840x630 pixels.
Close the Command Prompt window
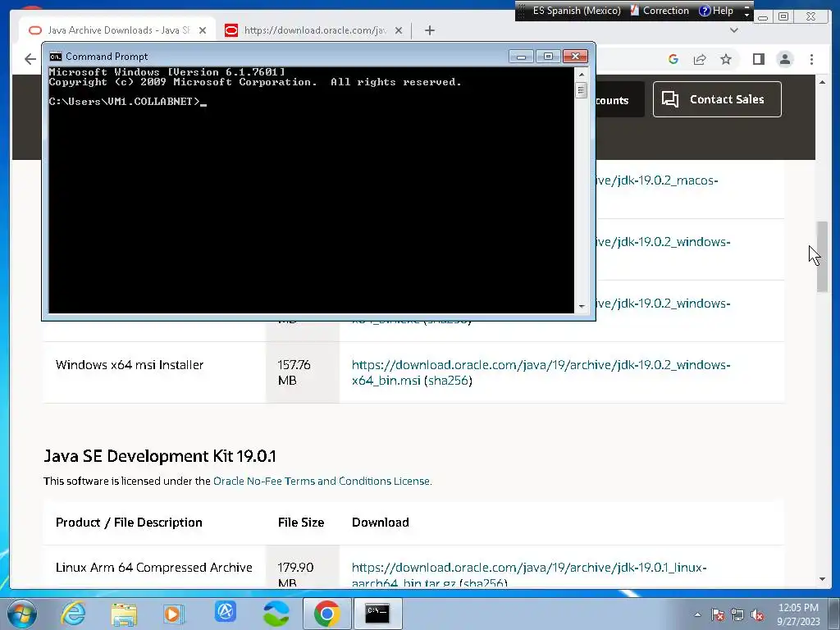click(575, 57)
